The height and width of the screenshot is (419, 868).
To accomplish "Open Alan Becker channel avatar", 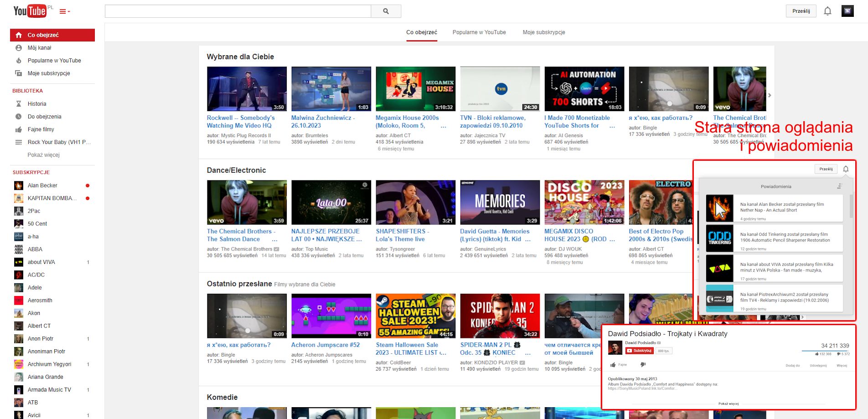I will click(19, 185).
